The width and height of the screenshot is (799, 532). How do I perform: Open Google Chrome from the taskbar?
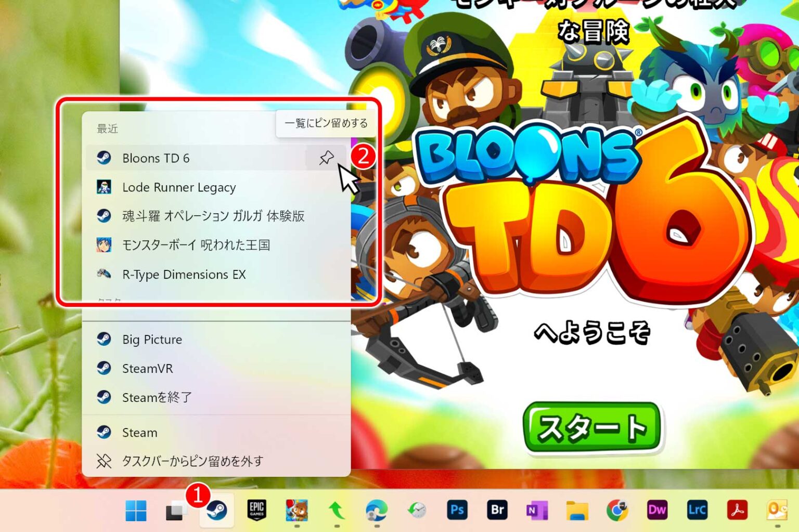click(x=617, y=510)
